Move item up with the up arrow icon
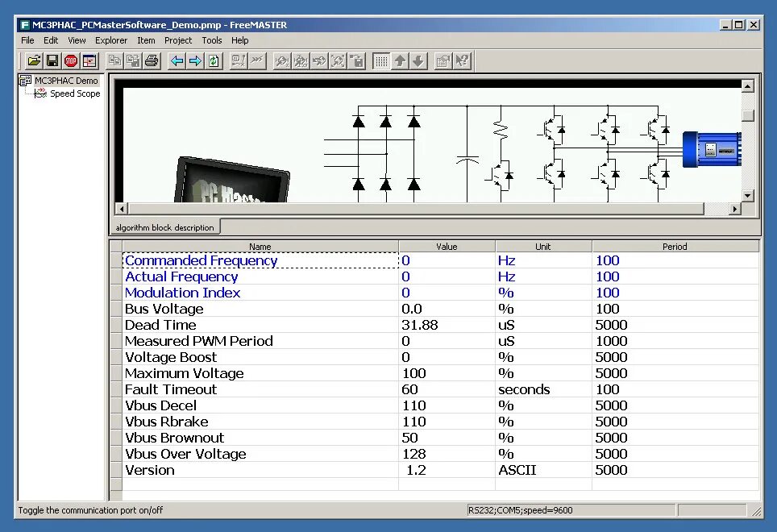 [400, 61]
